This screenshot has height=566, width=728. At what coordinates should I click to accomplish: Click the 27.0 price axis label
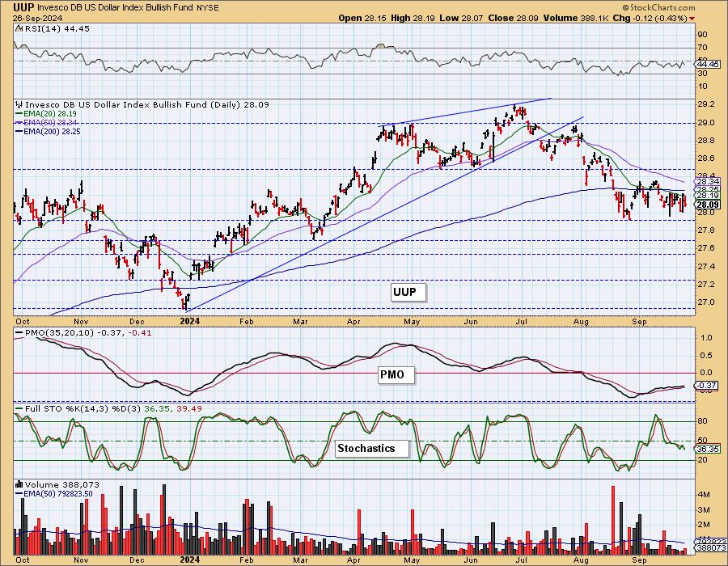[x=705, y=302]
